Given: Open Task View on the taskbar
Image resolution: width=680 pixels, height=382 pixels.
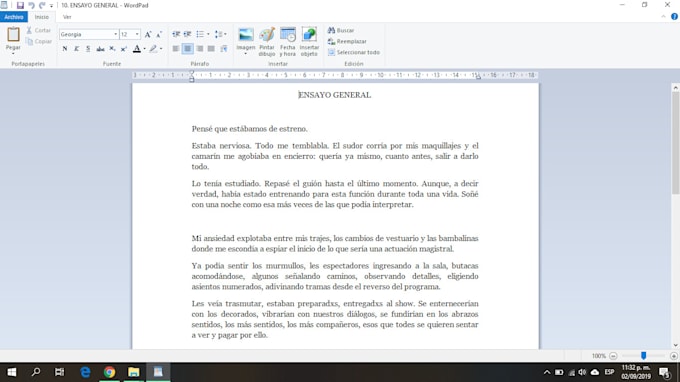Looking at the screenshot, I should coord(59,372).
